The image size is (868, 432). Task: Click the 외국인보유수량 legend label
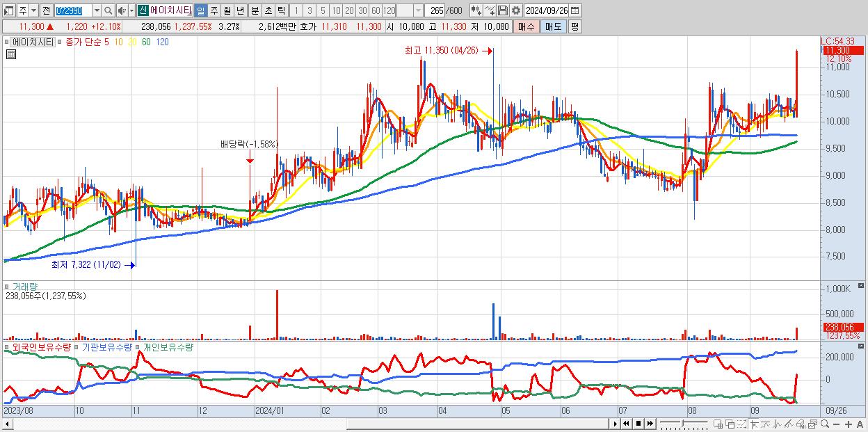pyautogui.click(x=41, y=346)
